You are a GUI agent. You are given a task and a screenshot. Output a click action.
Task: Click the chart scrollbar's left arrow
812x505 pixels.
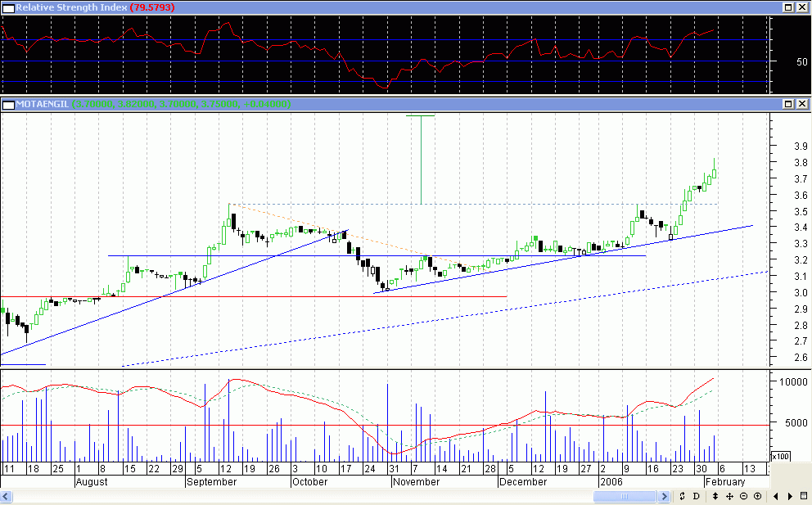tap(6, 497)
